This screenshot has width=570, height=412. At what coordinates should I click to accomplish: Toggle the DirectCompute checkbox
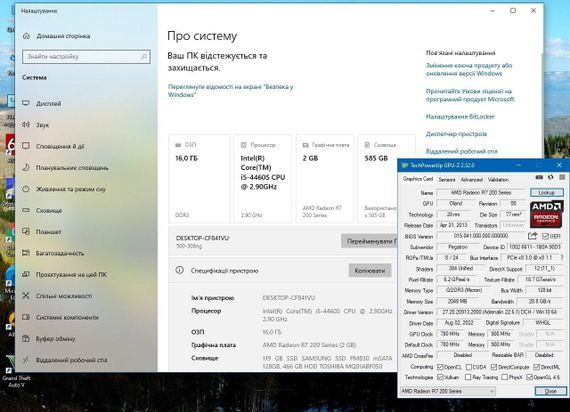pyautogui.click(x=494, y=367)
